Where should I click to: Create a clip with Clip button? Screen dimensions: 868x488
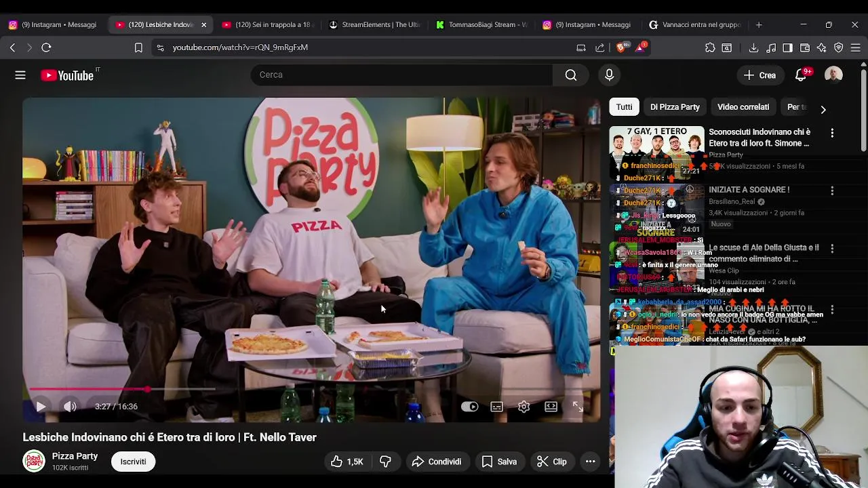(x=552, y=462)
